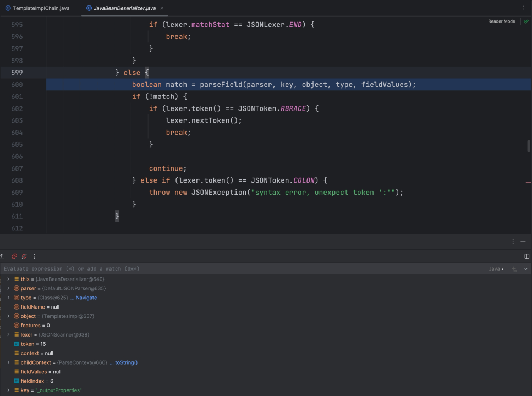
Task: Click the red error stripe mark
Action: pyautogui.click(x=528, y=182)
